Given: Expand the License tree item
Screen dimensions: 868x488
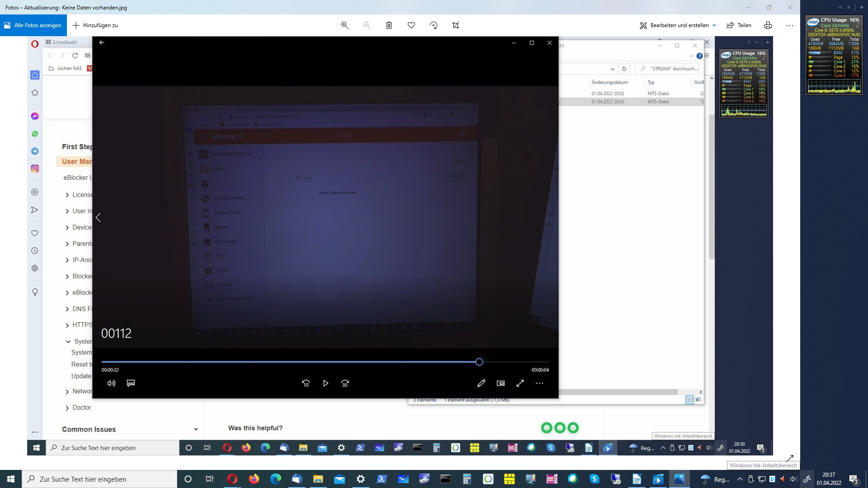Looking at the screenshot, I should [x=67, y=195].
